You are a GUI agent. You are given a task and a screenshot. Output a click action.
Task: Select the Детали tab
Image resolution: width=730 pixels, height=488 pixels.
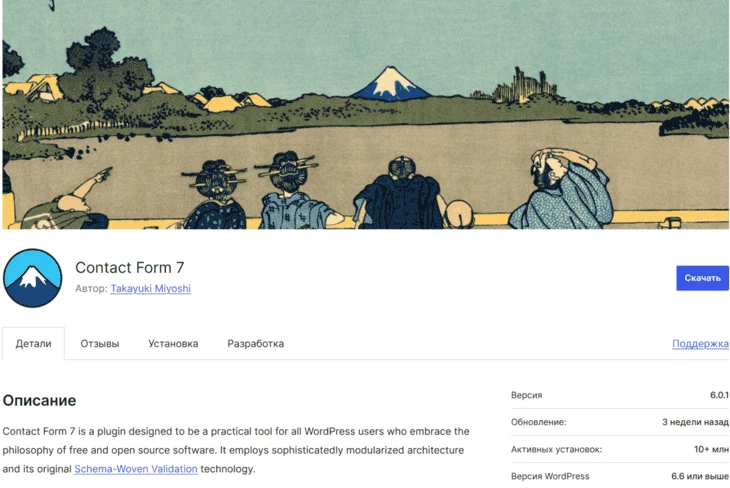[34, 344]
